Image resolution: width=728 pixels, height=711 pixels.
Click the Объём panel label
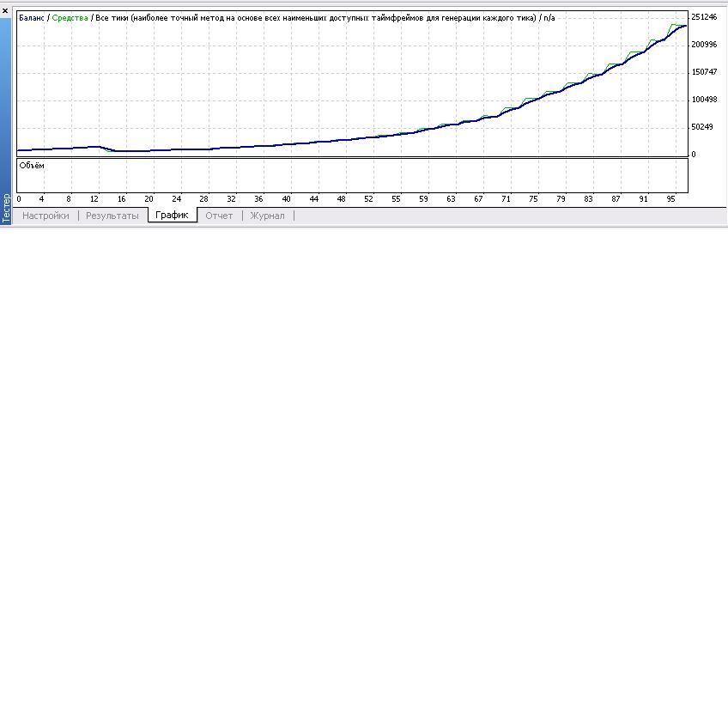point(32,166)
